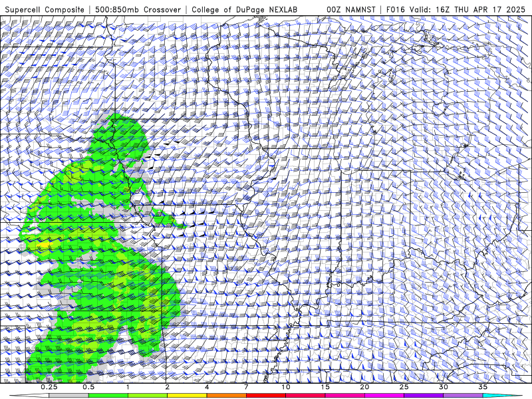
Task: Click the F016 Valid 16Z THU APR 17 2025 text
Action: tap(456, 9)
